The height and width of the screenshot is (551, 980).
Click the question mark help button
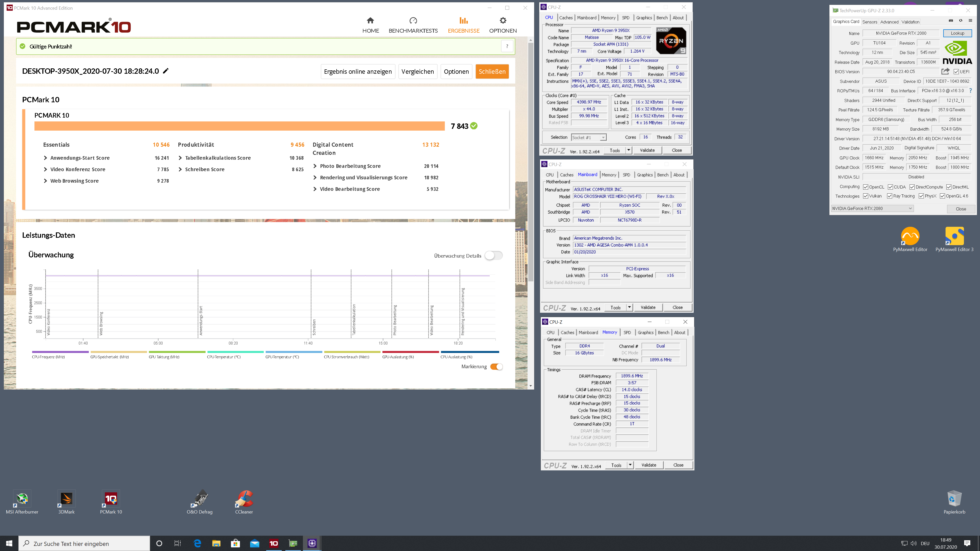point(507,46)
